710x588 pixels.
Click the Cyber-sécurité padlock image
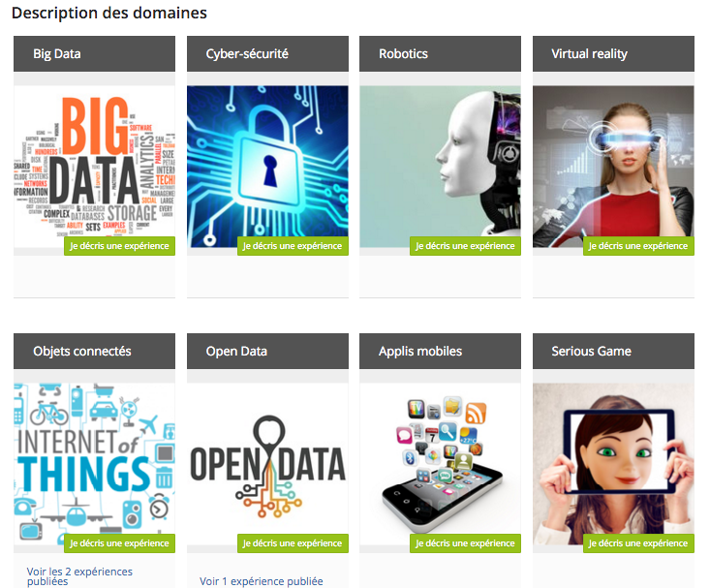(x=267, y=167)
